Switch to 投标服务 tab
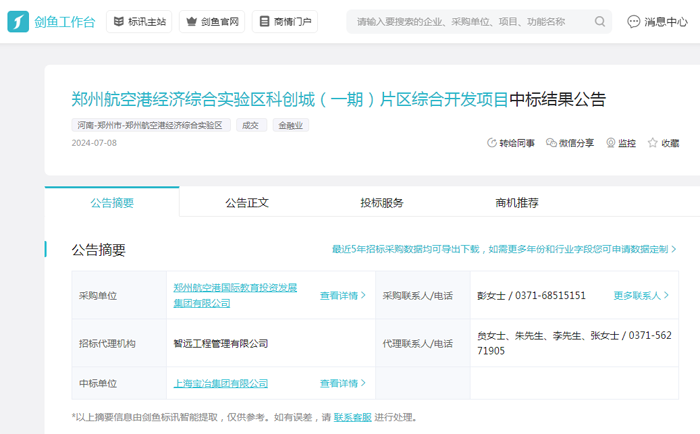Viewport: 700px width, 434px height. pyautogui.click(x=382, y=202)
